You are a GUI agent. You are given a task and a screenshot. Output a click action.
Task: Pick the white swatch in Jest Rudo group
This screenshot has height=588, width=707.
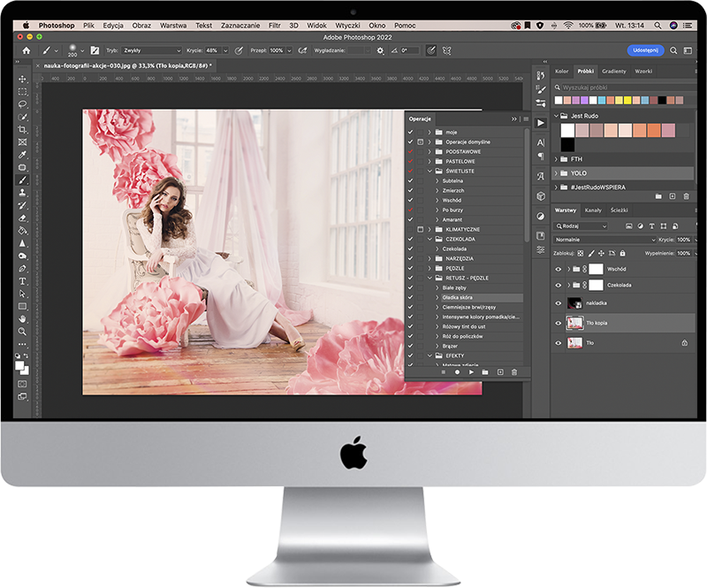coord(567,130)
